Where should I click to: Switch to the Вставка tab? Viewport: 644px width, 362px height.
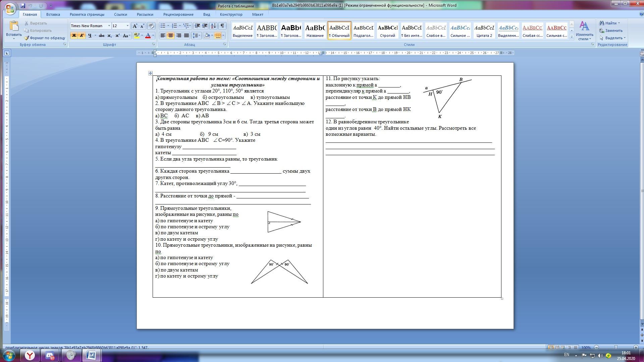click(53, 14)
